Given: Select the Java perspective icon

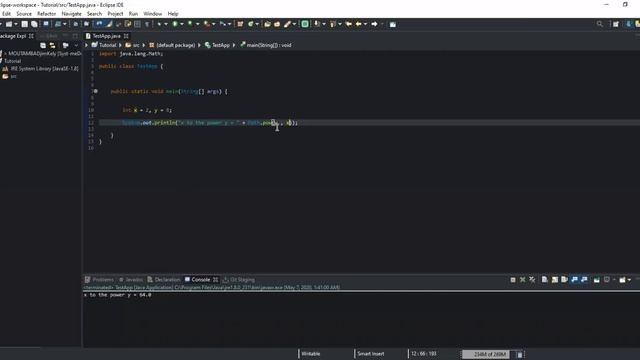Looking at the screenshot, I should tap(629, 24).
